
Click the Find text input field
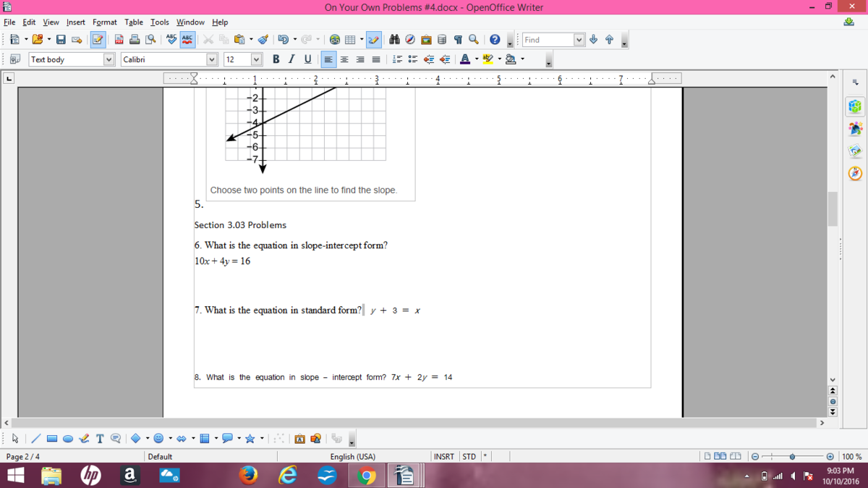[548, 40]
